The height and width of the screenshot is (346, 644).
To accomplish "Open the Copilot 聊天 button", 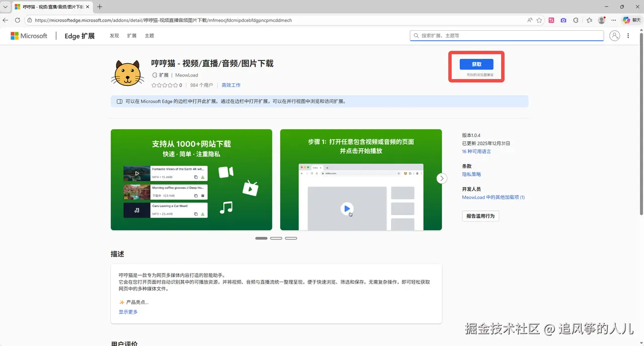I will (631, 20).
